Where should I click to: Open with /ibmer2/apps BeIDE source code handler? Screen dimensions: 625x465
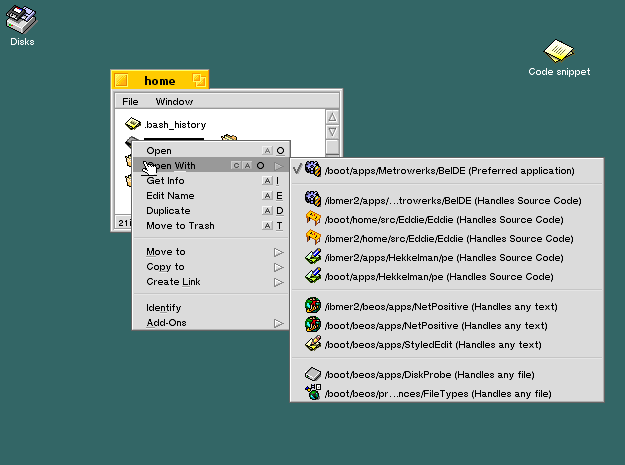447,200
